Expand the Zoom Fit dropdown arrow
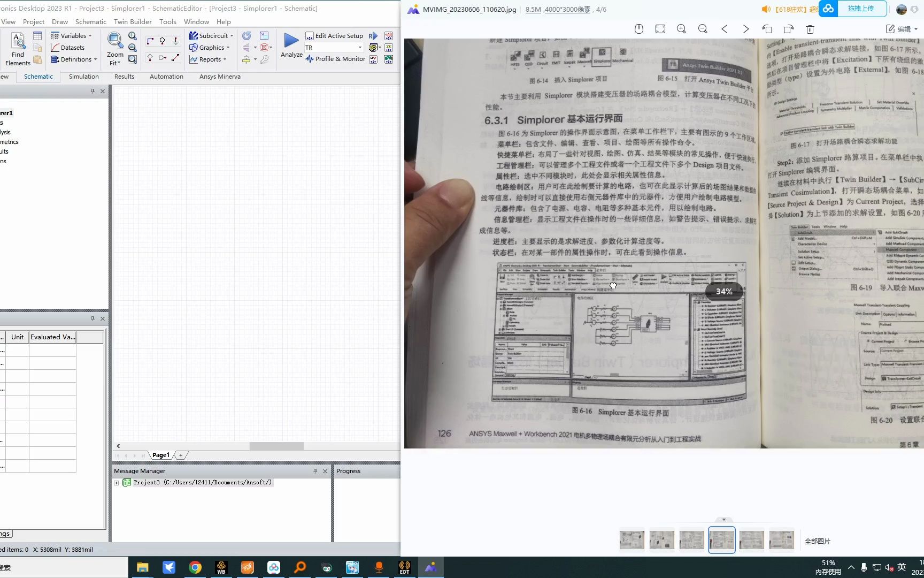Image resolution: width=924 pixels, height=578 pixels. point(119,63)
